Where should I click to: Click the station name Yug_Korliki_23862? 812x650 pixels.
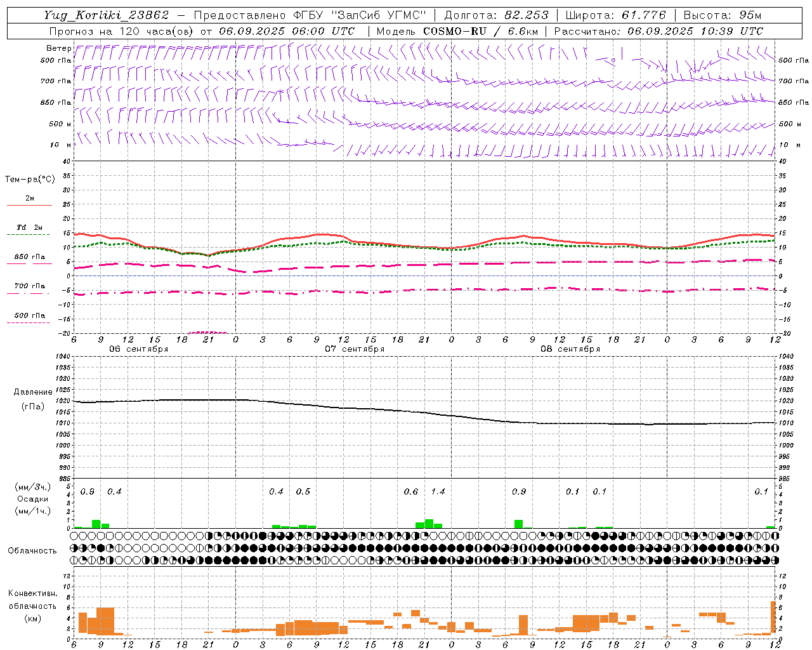click(x=107, y=16)
